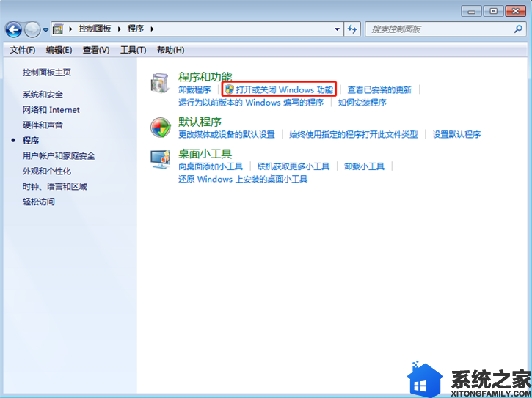
Task: Click the refresh button beside address bar
Action: tap(352, 29)
